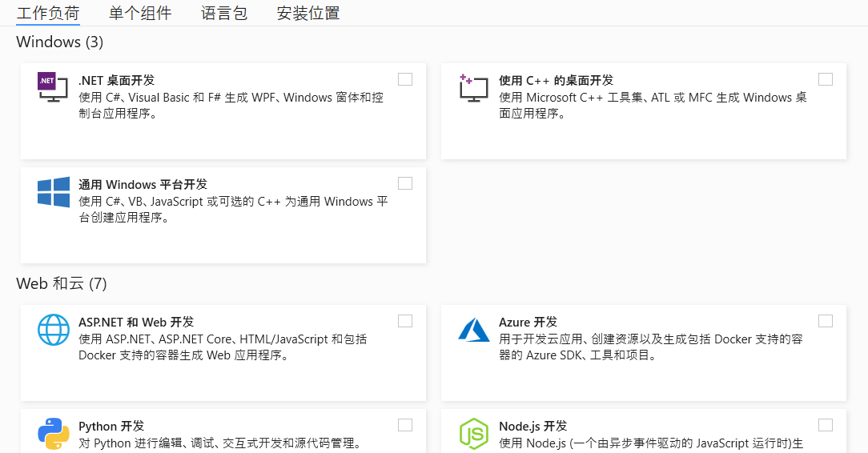Click the Node.js 开发 title text
868x453 pixels.
[x=533, y=427]
